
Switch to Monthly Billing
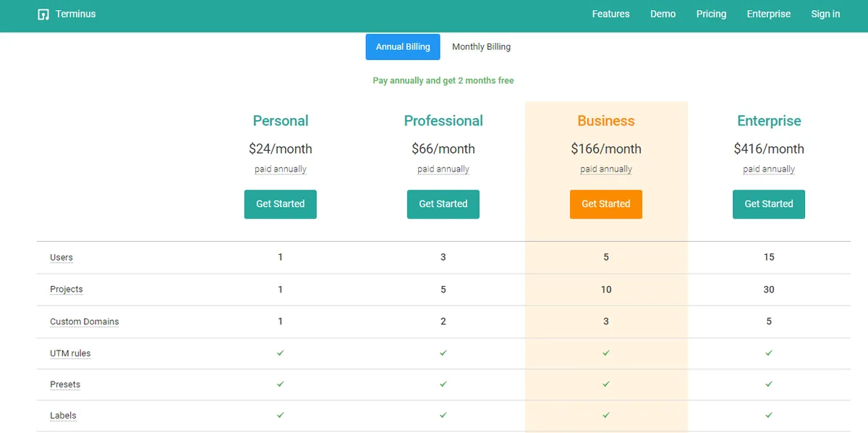[x=481, y=47]
